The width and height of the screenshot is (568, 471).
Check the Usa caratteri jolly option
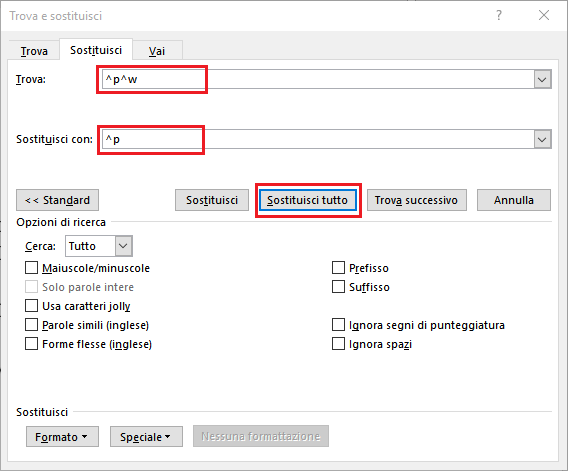[32, 305]
